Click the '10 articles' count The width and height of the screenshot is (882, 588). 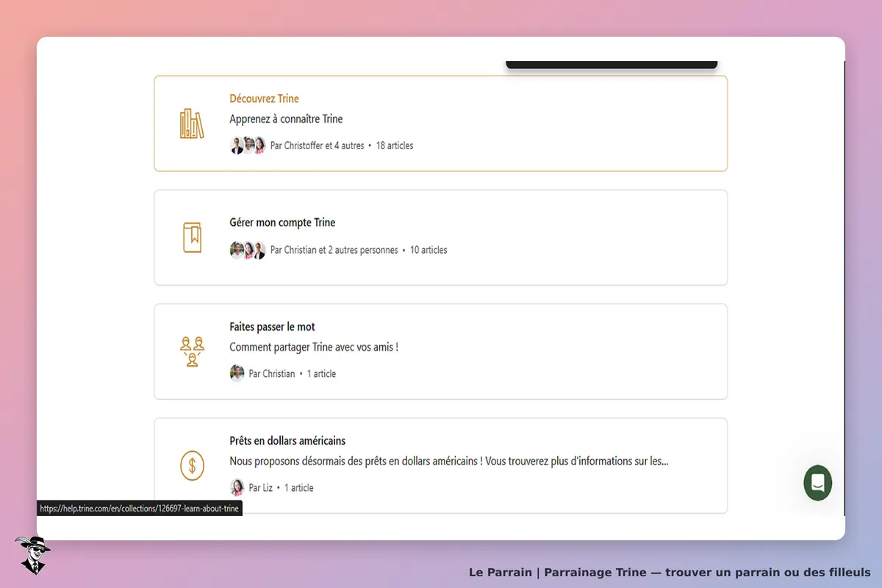coord(429,250)
